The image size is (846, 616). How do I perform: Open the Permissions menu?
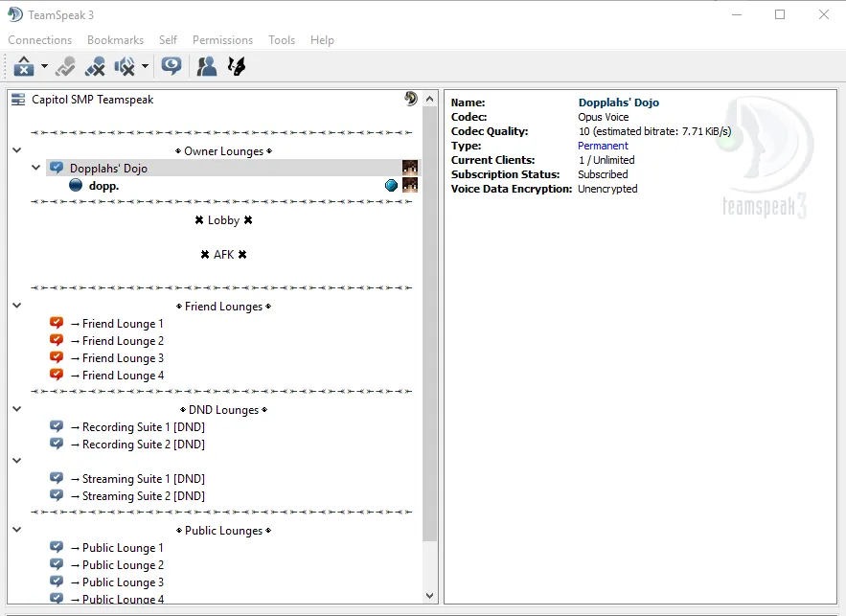[x=222, y=40]
